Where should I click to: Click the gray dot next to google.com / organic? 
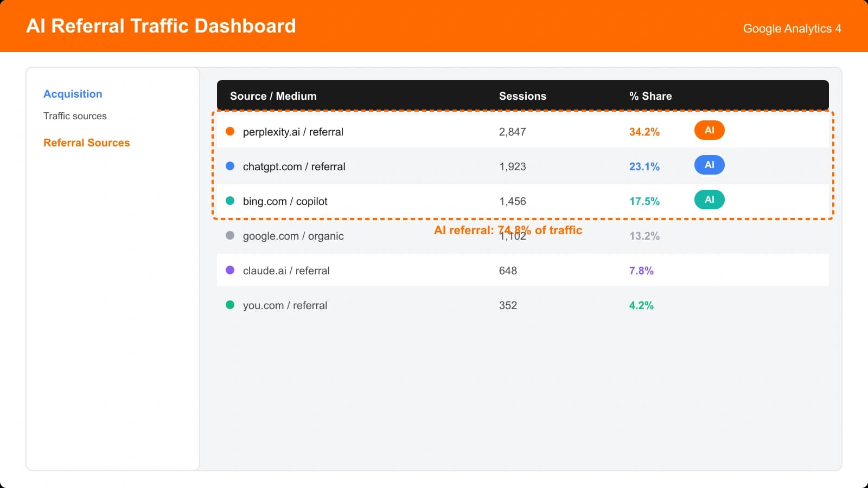230,235
